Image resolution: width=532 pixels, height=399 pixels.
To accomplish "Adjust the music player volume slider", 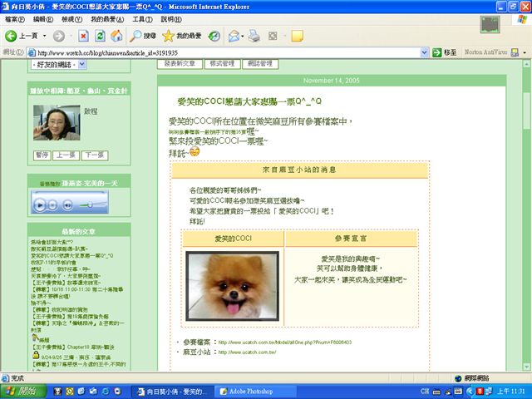I will click(x=90, y=205).
